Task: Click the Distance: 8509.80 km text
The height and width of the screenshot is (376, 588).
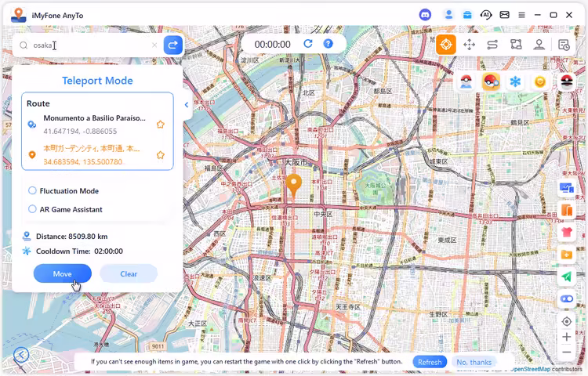Action: tap(71, 237)
